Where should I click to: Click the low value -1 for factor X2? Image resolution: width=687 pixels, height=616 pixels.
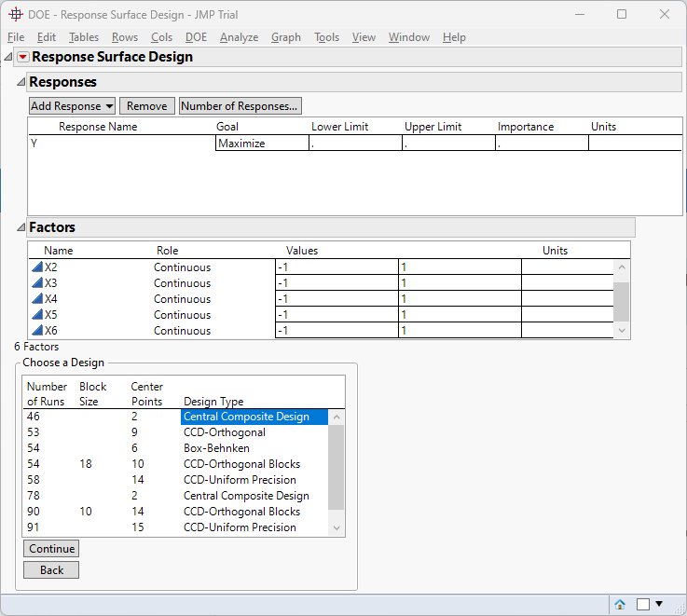(337, 267)
